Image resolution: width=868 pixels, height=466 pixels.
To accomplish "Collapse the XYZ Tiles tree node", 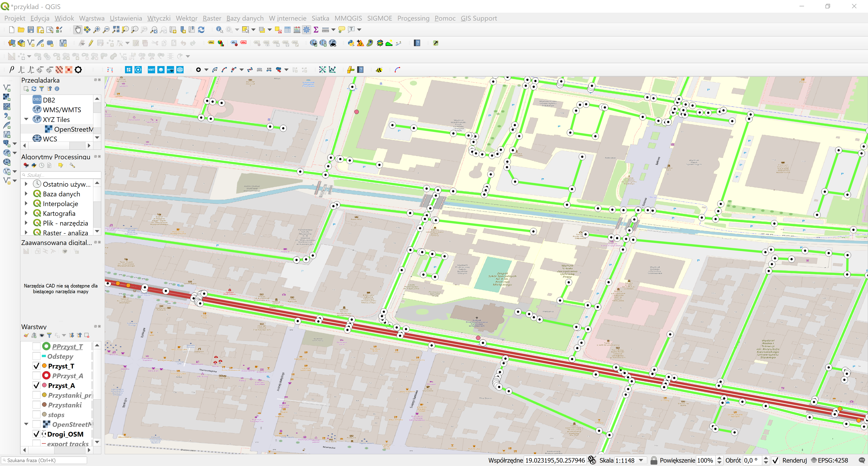I will tap(26, 119).
